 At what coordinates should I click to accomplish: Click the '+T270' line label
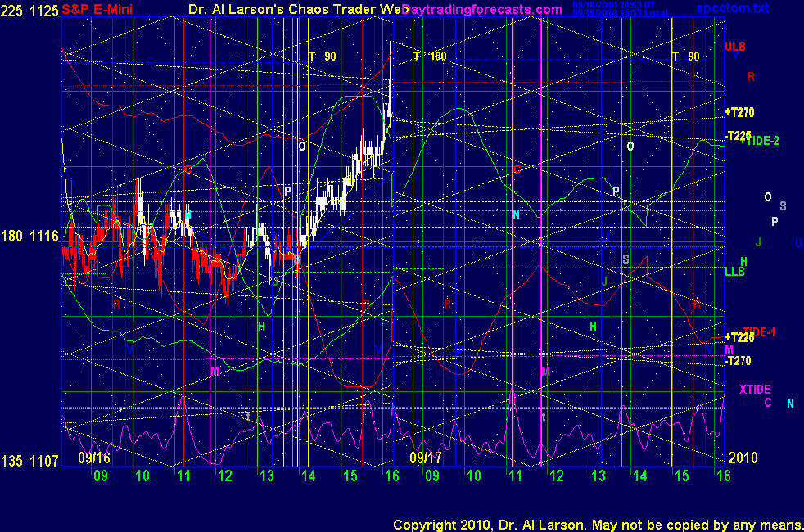(739, 112)
